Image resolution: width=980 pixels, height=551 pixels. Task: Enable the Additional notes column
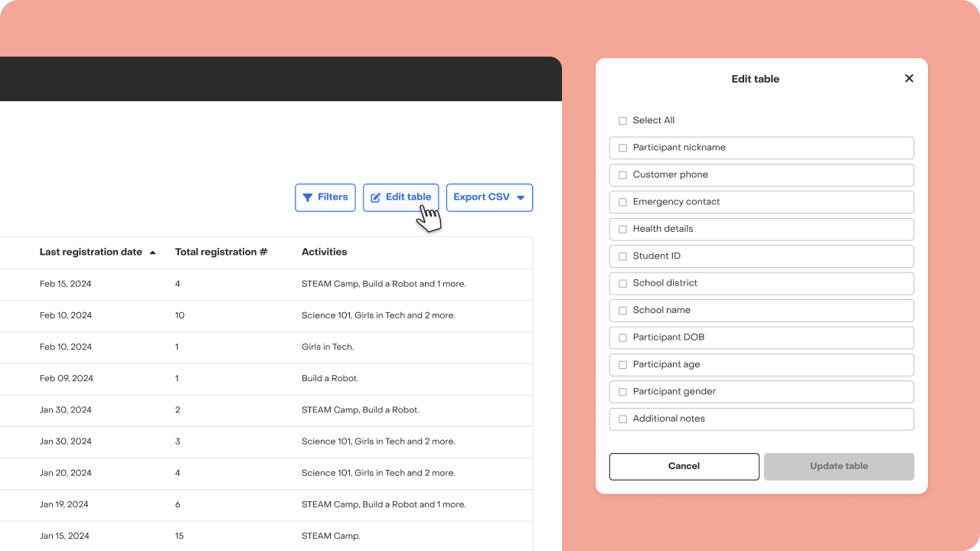[x=622, y=419]
